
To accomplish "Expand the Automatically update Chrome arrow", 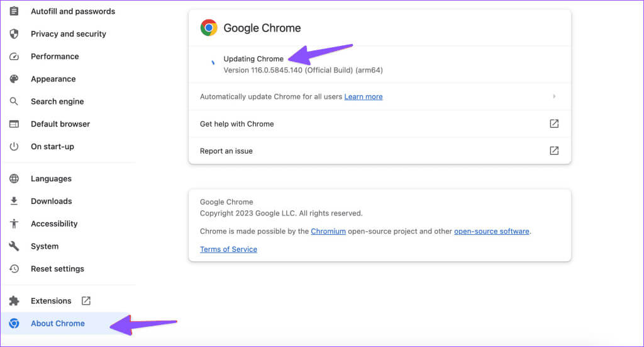I will (554, 96).
